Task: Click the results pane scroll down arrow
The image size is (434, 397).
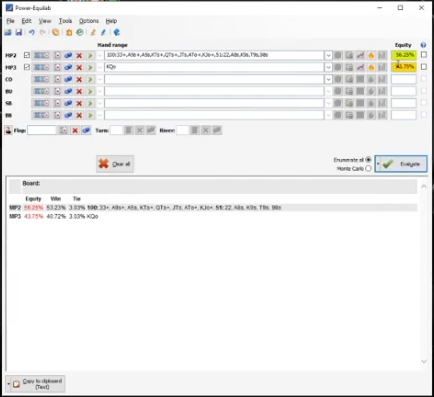Action: (424, 361)
